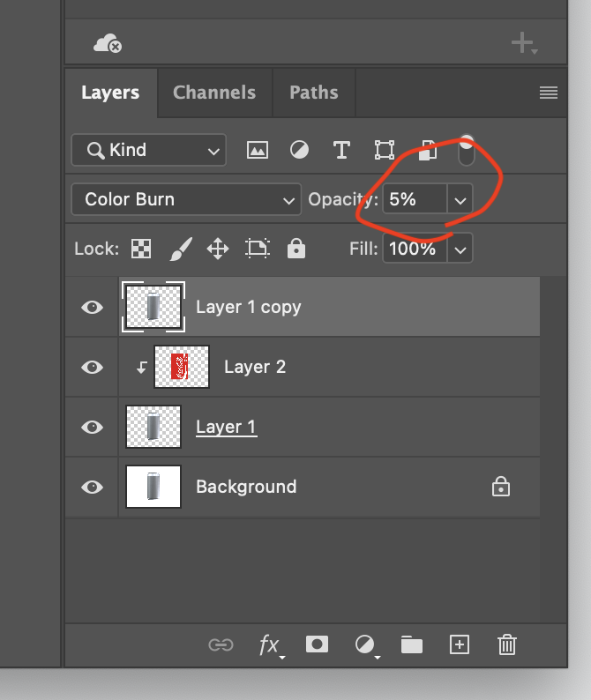591x700 pixels.
Task: Select the Background layer thumbnail
Action: click(x=153, y=487)
